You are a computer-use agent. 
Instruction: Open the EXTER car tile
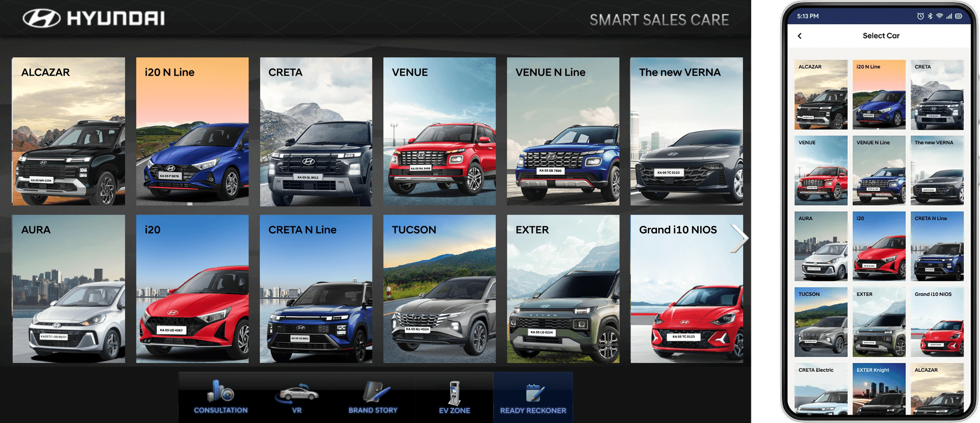(x=563, y=289)
